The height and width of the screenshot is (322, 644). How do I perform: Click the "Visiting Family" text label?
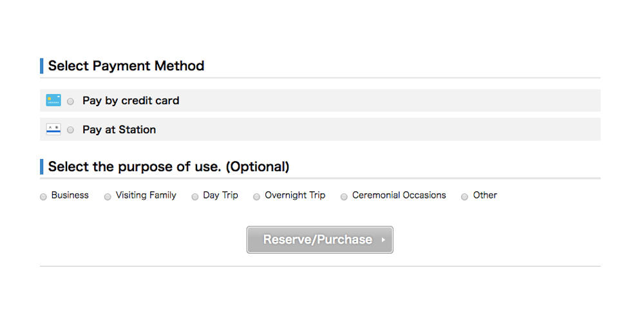(x=146, y=196)
